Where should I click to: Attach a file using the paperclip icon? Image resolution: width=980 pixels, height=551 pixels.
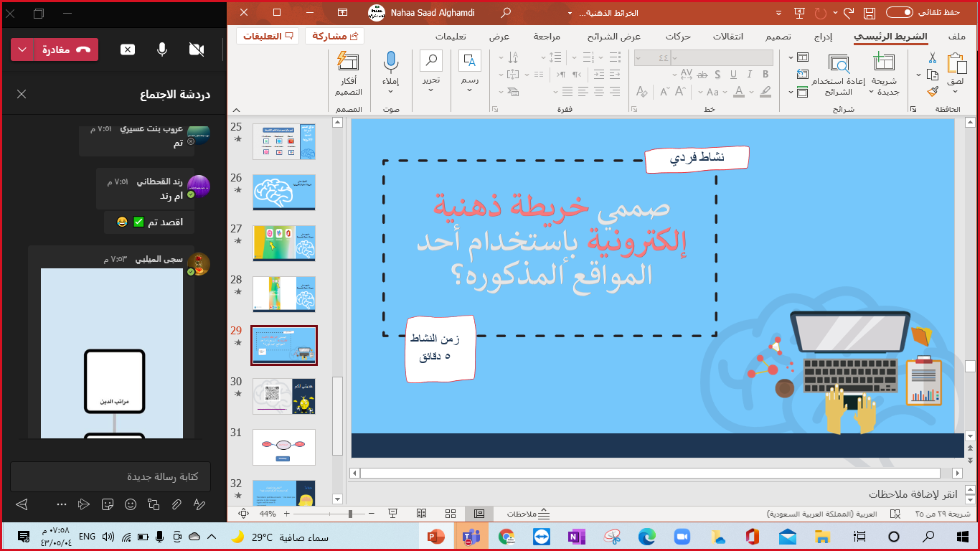pyautogui.click(x=176, y=504)
